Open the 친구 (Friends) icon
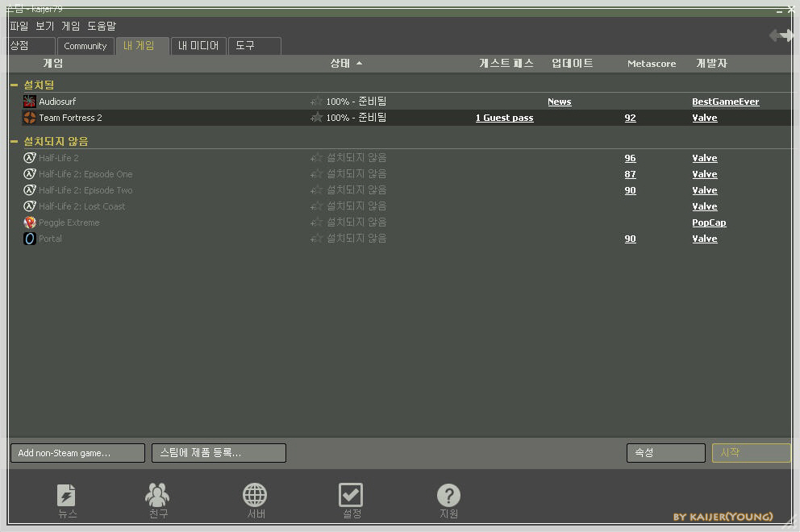 [x=157, y=494]
